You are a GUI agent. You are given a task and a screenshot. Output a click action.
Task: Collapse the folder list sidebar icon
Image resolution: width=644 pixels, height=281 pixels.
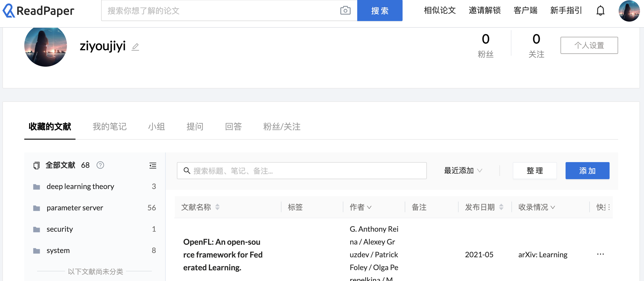tap(153, 166)
